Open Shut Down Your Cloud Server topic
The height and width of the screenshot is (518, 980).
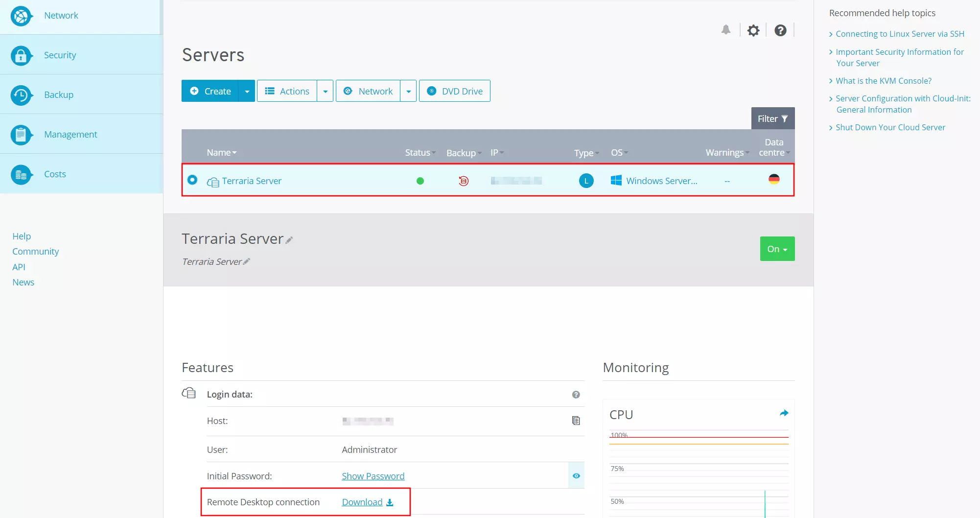click(x=890, y=127)
